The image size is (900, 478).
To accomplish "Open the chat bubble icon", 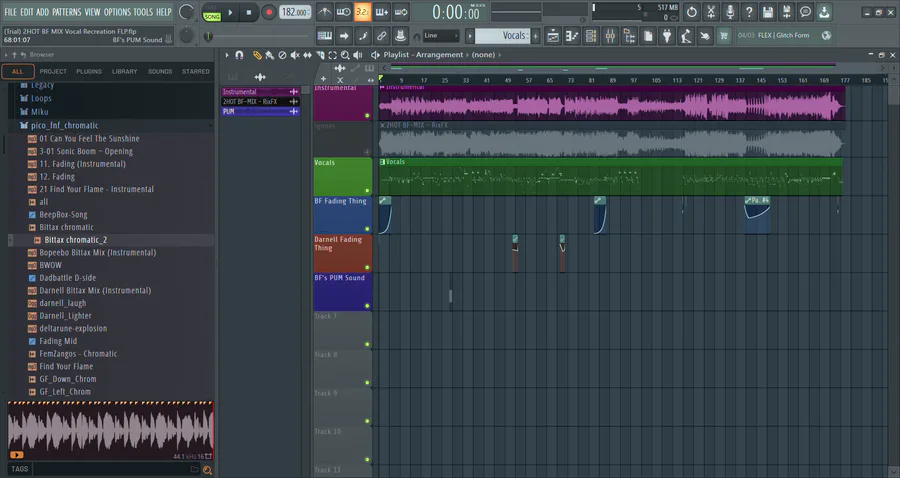I will coord(805,12).
